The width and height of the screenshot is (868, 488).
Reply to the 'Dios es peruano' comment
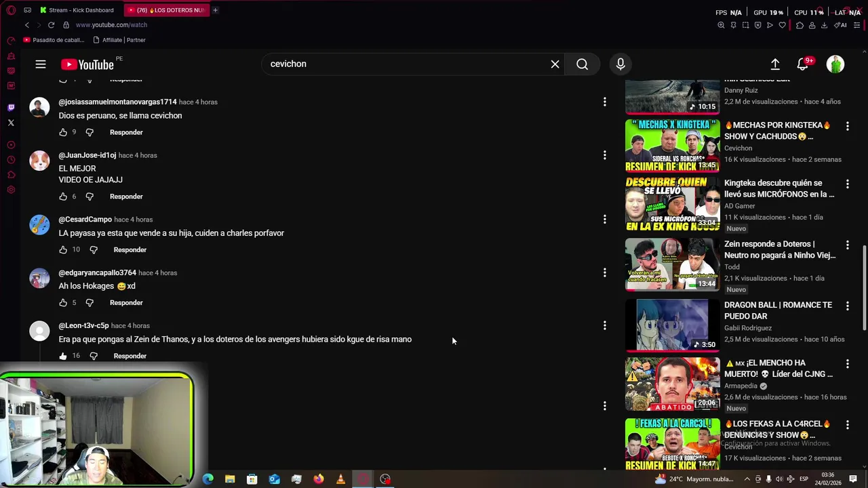126,132
